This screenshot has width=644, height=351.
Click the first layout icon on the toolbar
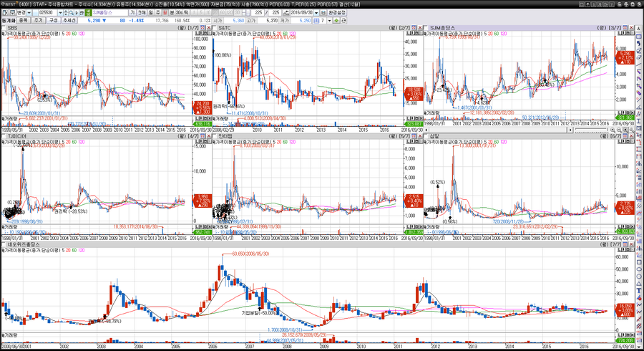pos(5,13)
